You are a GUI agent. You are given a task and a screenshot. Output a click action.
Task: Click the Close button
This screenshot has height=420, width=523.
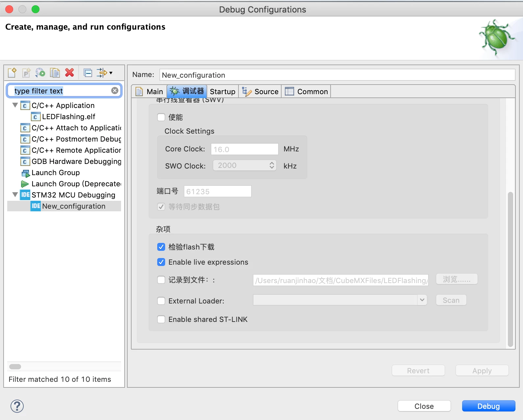[x=424, y=406]
